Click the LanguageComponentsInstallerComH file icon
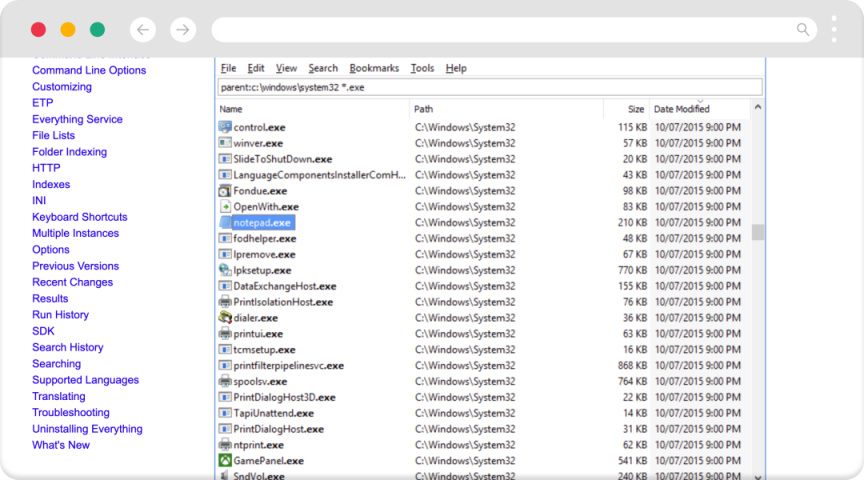This screenshot has height=480, width=864. click(225, 175)
